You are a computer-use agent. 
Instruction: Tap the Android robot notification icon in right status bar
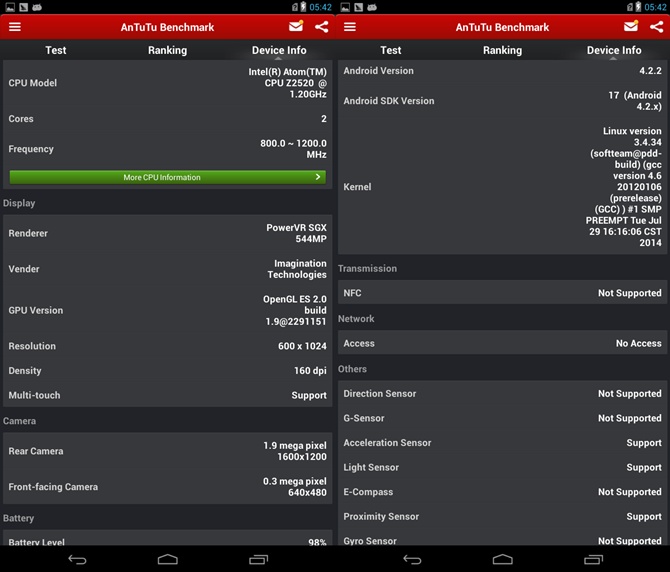click(x=372, y=7)
